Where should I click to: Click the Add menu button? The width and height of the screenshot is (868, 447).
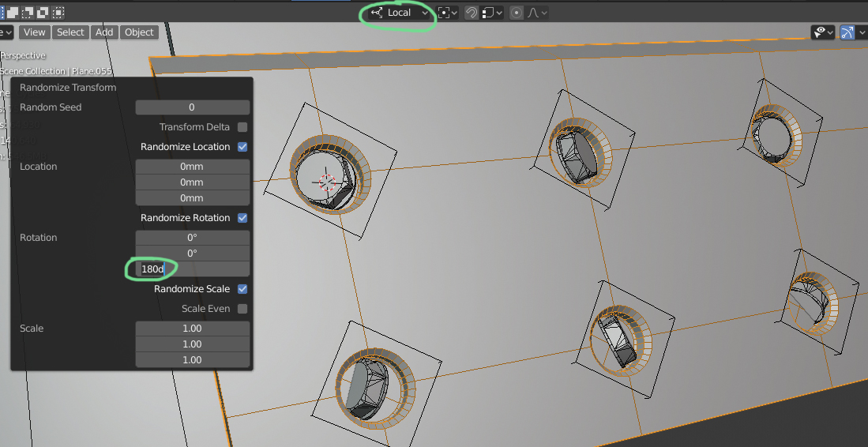[104, 32]
